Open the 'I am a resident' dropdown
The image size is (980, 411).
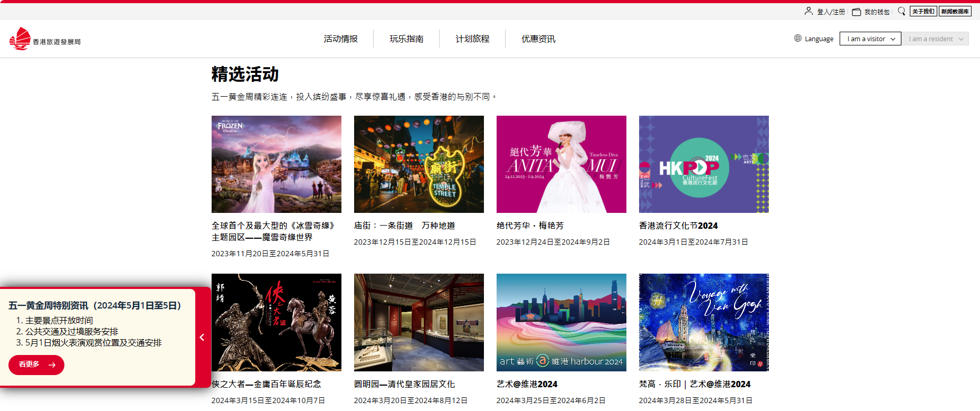935,39
